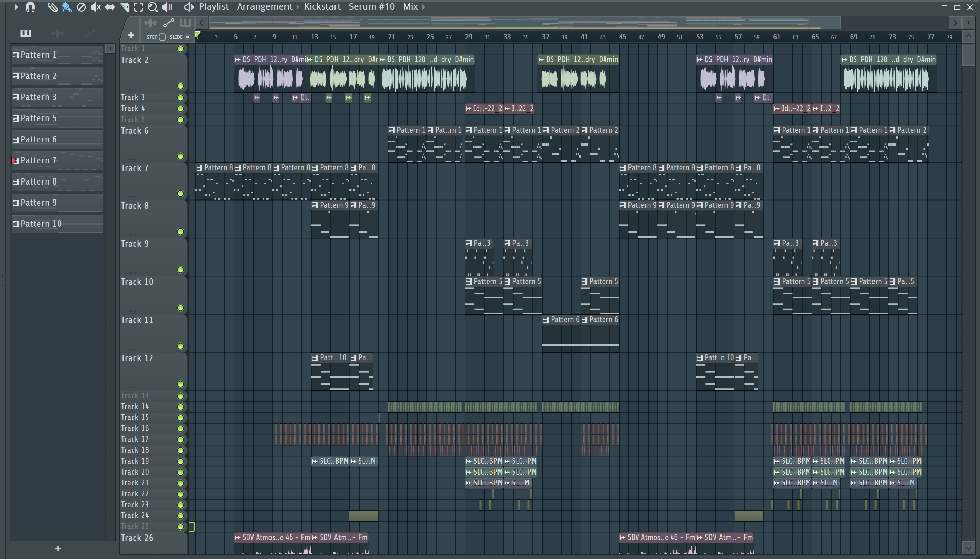Open the Playlist options menu arrow

[x=16, y=7]
